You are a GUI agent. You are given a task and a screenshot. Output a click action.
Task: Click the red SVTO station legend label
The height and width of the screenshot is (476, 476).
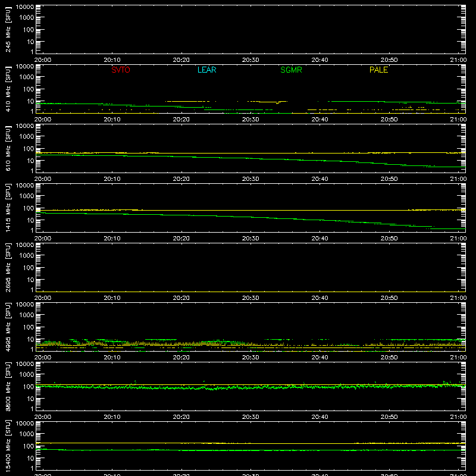(x=121, y=70)
